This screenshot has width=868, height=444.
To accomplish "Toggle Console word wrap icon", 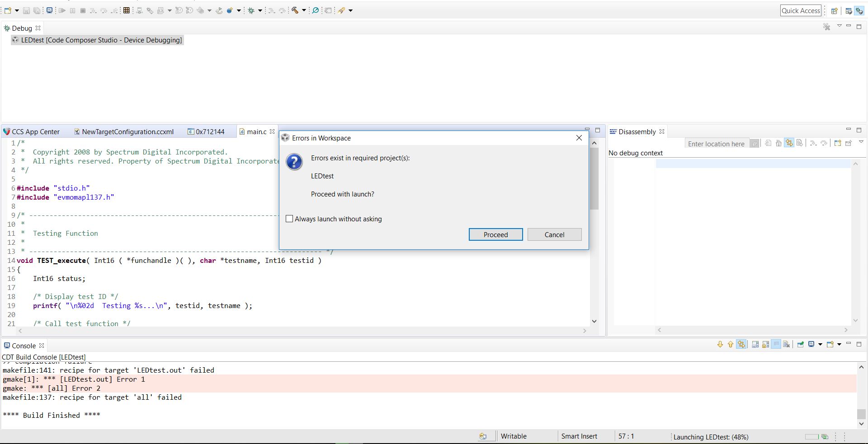I will [776, 344].
